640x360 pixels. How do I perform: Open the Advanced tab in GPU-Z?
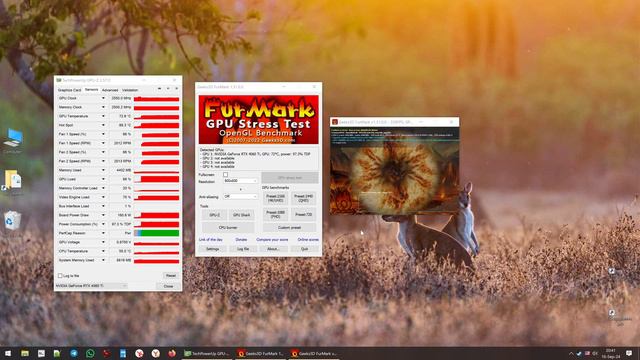point(110,90)
